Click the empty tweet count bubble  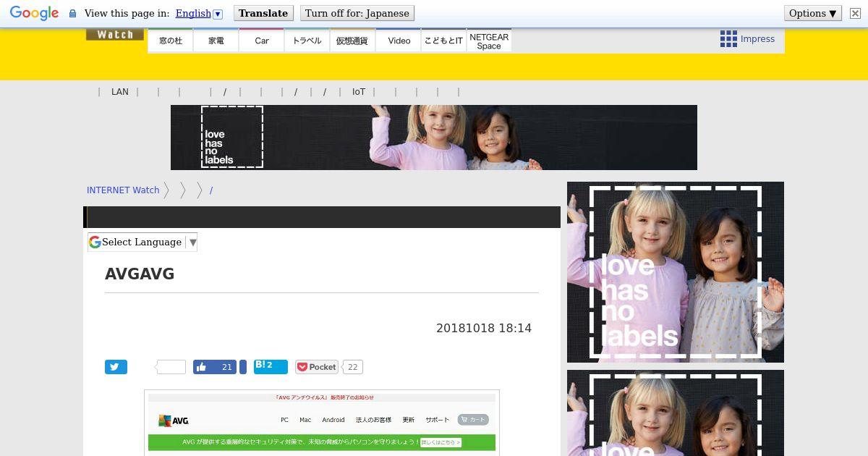tap(171, 367)
